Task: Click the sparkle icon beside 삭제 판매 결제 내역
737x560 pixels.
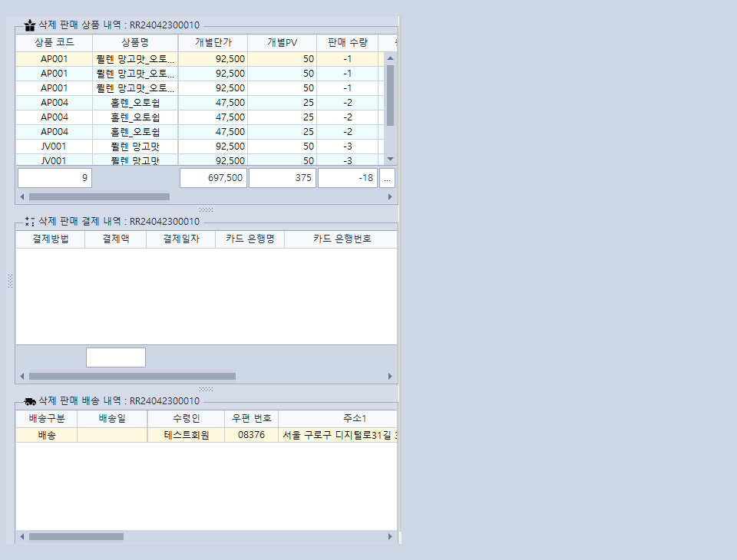Action: coord(30,221)
